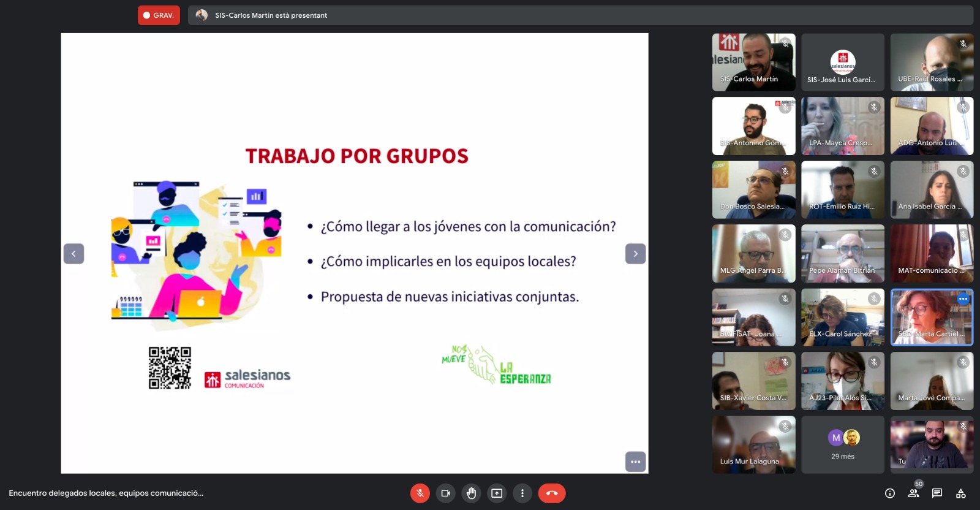
Task: Open the options on Marta Cartiel's tile
Action: point(963,299)
